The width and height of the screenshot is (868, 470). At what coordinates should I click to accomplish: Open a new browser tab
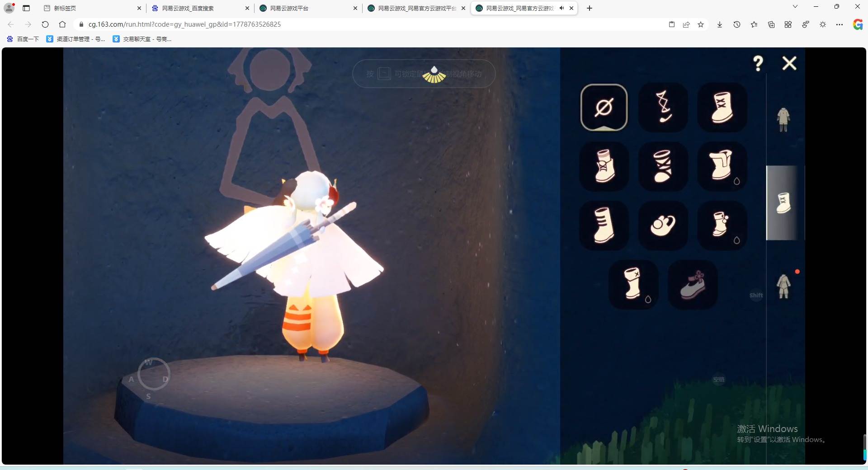point(590,8)
